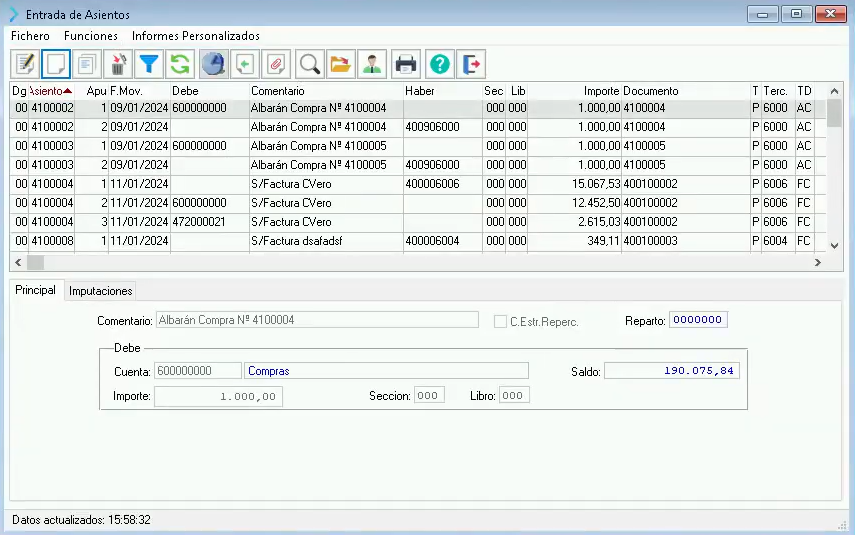
Task: Open the magnifying glass search tool
Action: point(310,64)
